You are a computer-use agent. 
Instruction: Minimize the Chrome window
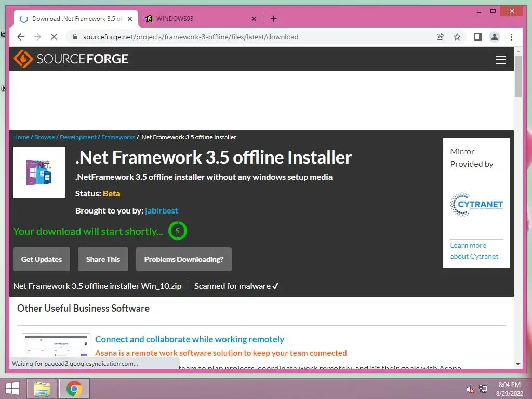pyautogui.click(x=478, y=11)
